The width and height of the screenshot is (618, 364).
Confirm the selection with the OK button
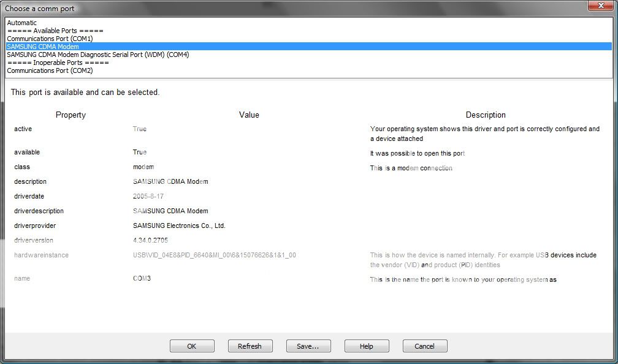[192, 346]
